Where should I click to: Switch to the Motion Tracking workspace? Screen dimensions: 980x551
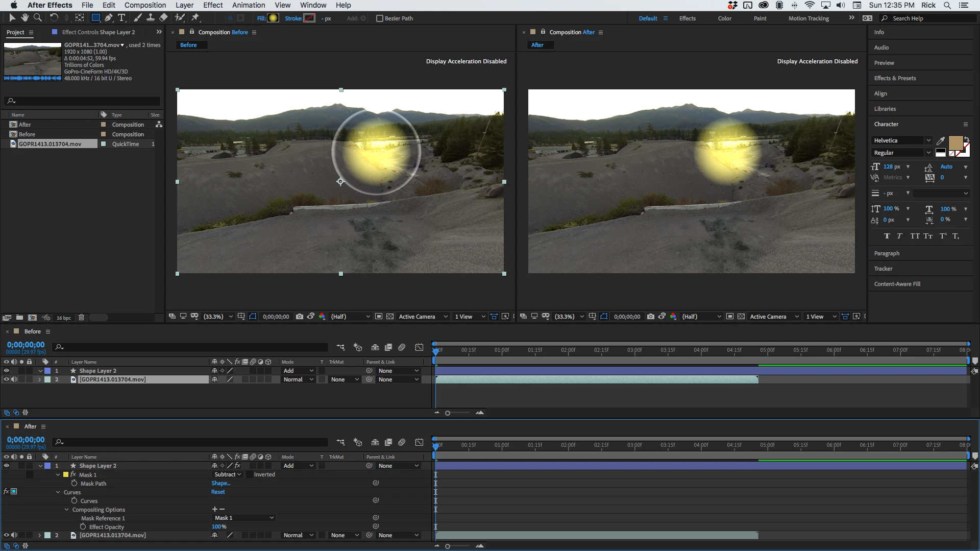click(x=808, y=18)
